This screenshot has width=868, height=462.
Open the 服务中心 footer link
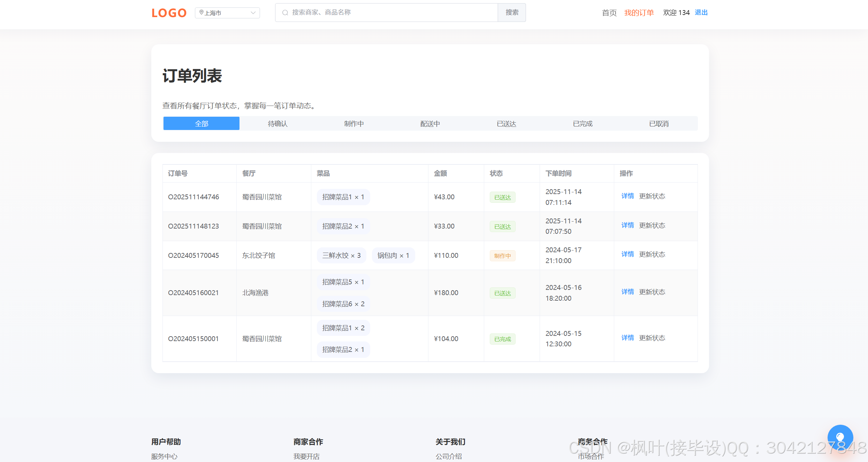(x=164, y=456)
